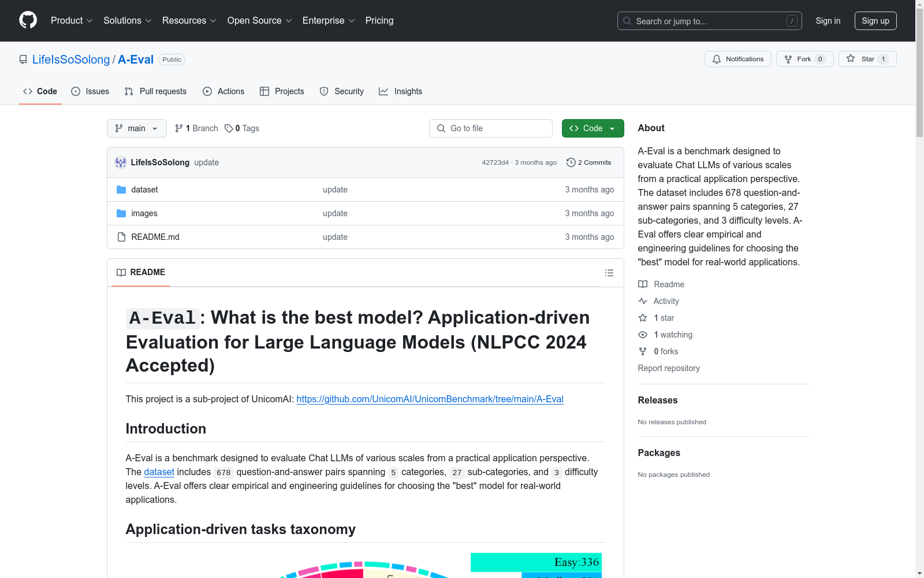The height and width of the screenshot is (578, 924).
Task: Expand the Enterprise menu
Action: (x=329, y=21)
